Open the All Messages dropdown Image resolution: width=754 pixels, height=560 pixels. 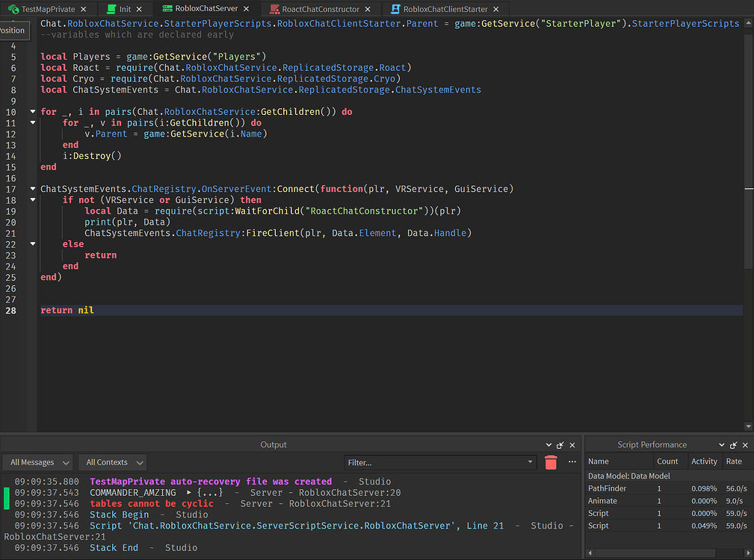[37, 461]
